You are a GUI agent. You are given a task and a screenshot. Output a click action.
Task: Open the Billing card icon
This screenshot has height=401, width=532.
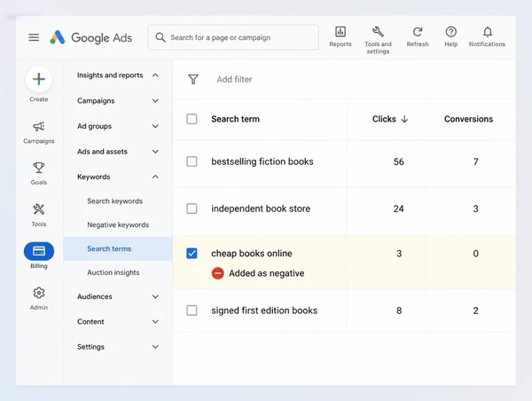point(39,251)
